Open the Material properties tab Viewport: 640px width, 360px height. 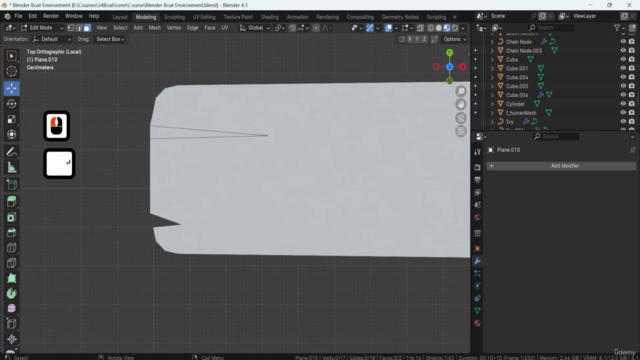pyautogui.click(x=477, y=323)
